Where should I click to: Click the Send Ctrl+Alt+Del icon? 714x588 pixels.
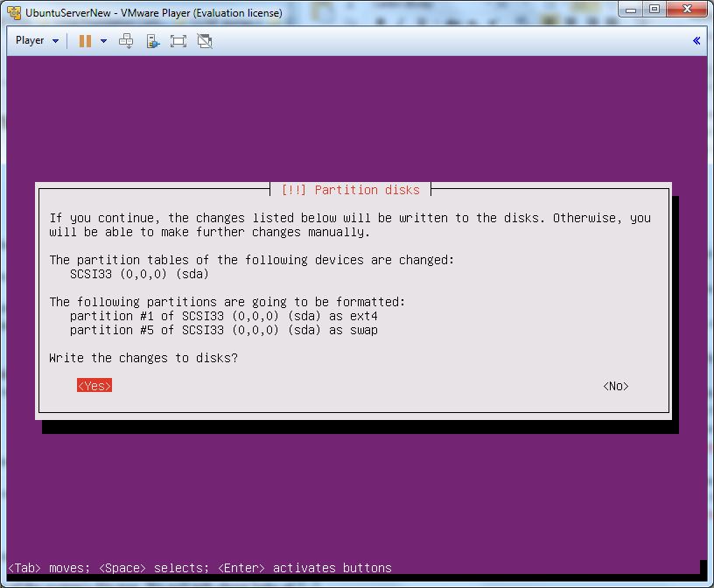click(x=126, y=41)
